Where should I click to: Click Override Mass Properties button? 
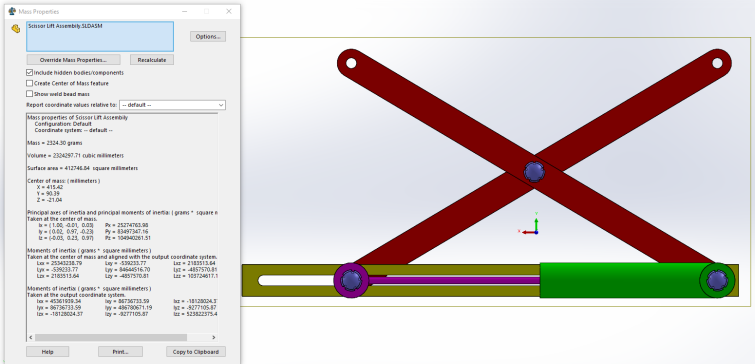(x=73, y=60)
